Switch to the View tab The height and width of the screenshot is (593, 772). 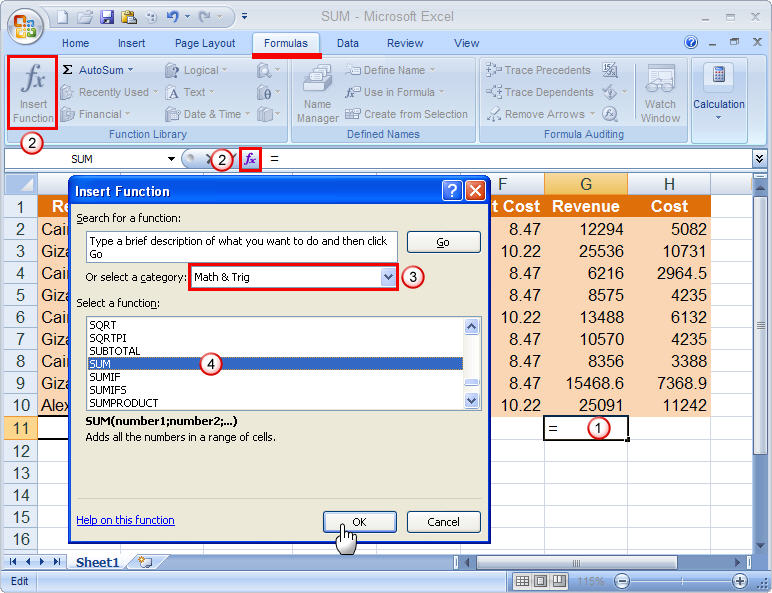[x=466, y=43]
